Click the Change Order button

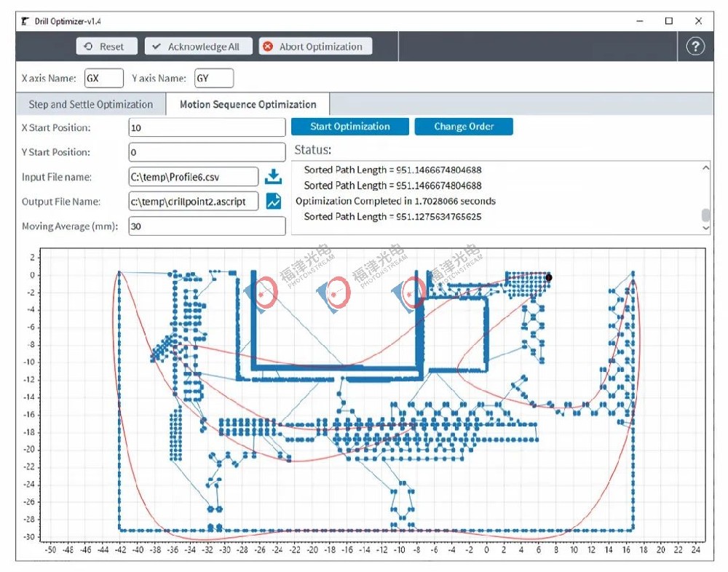(464, 127)
